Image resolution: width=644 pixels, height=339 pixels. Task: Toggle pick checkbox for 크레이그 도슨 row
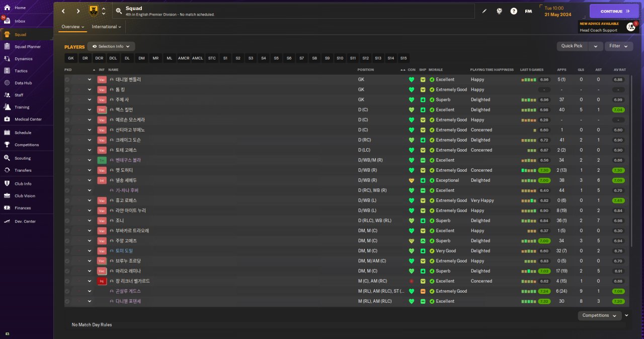pos(67,140)
